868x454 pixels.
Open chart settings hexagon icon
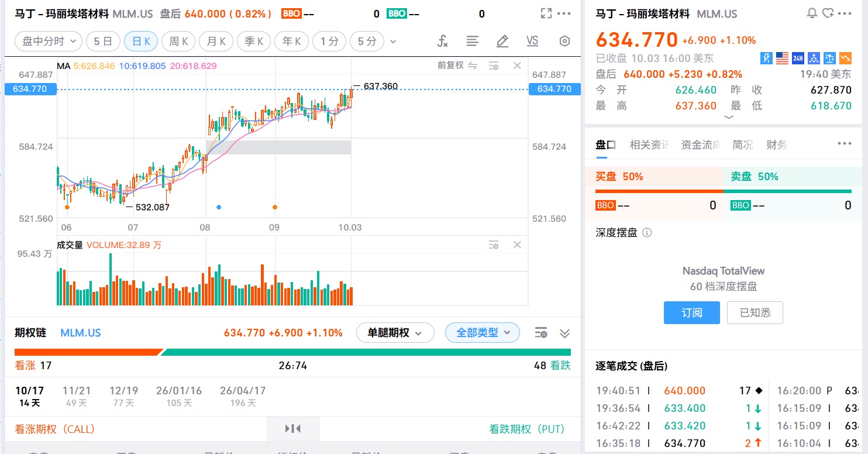point(564,41)
